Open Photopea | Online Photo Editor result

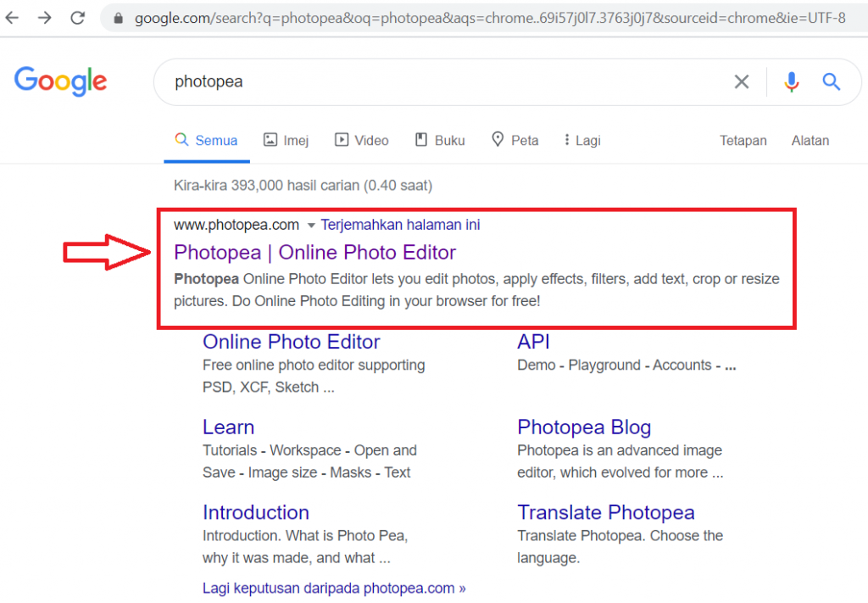pos(314,253)
